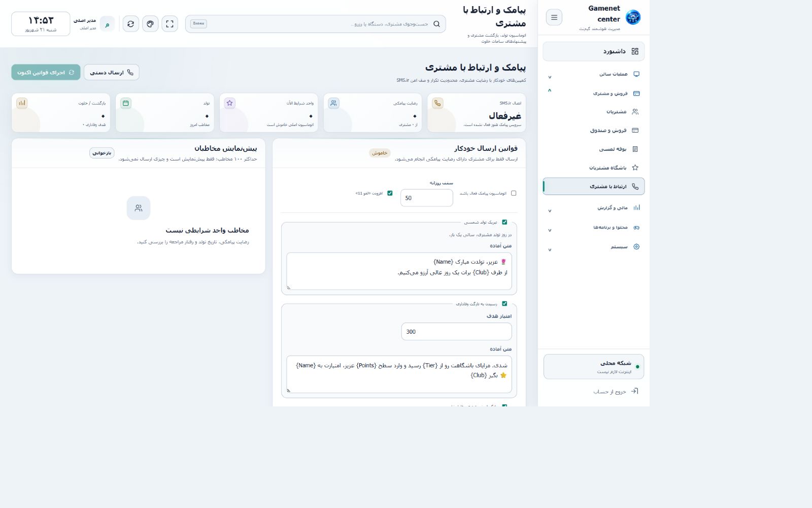Click the خاموش status badge
The height and width of the screenshot is (508, 812).
380,153
